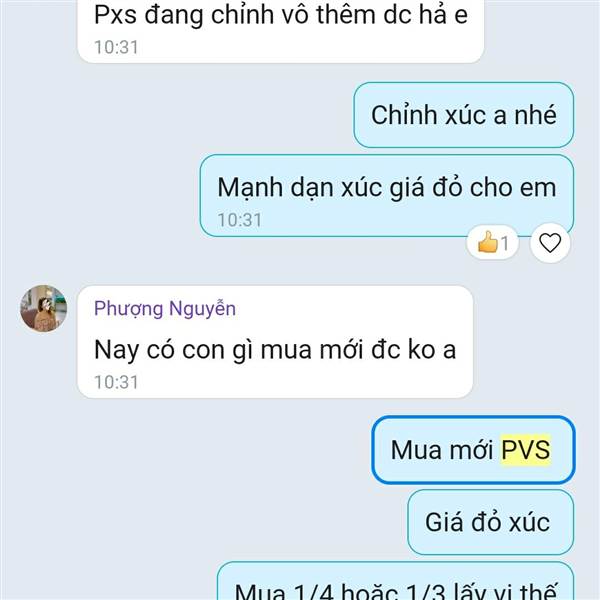This screenshot has width=600, height=600.
Task: Tap the 10:31 timestamp under Phượng's message
Action: pyautogui.click(x=116, y=382)
